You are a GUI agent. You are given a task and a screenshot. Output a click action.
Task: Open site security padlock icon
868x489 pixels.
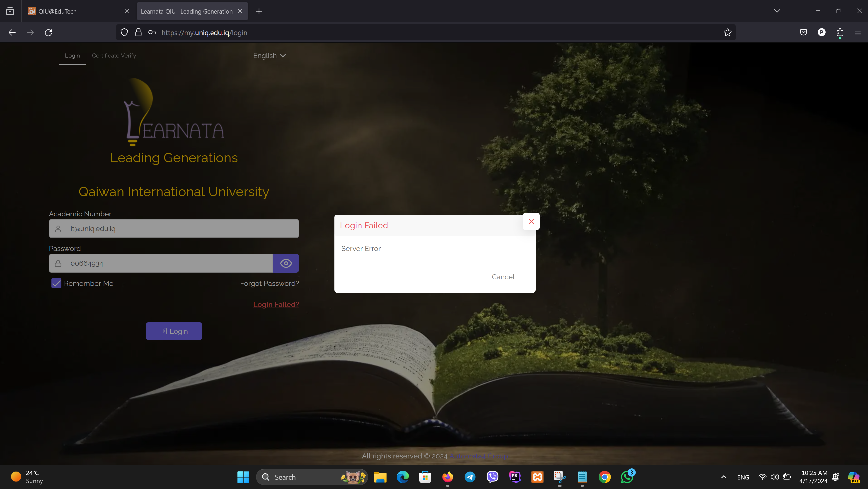[138, 32]
